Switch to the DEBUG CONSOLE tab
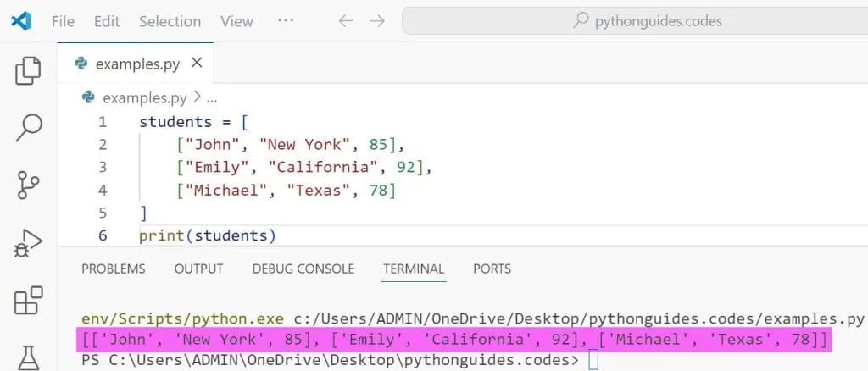The width and height of the screenshot is (868, 371). 303,269
